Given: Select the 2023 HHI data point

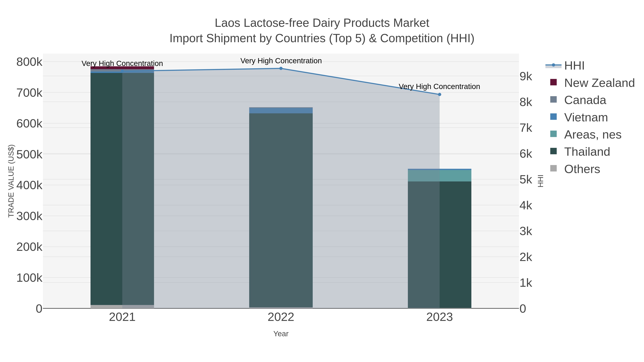Looking at the screenshot, I should click(440, 94).
